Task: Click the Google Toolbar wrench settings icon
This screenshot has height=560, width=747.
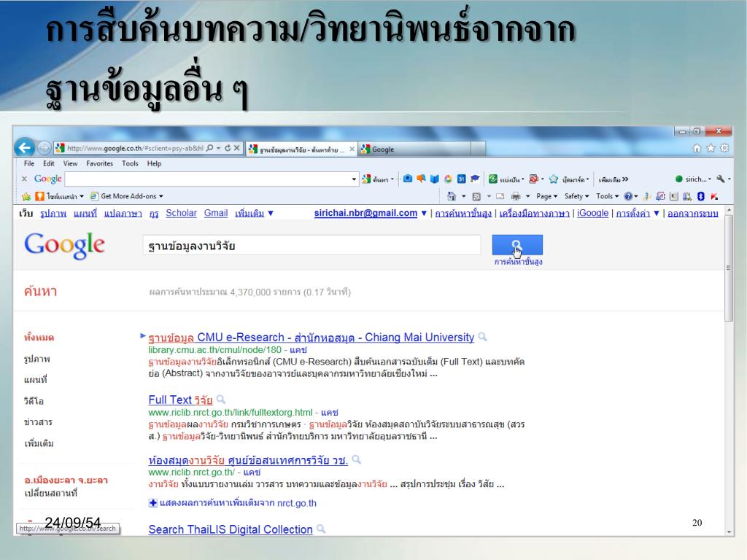Action: (720, 179)
